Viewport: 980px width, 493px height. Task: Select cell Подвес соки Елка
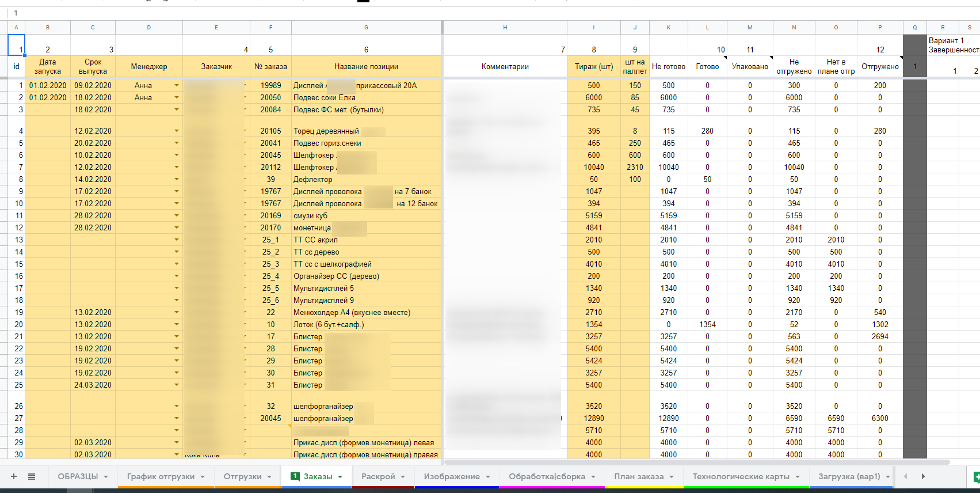point(366,97)
